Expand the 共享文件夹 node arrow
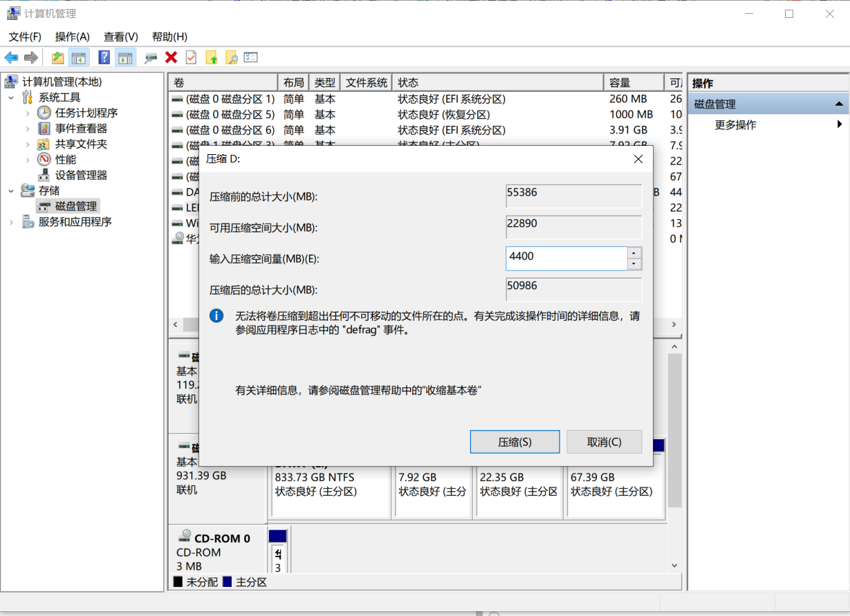850x616 pixels. (x=28, y=144)
